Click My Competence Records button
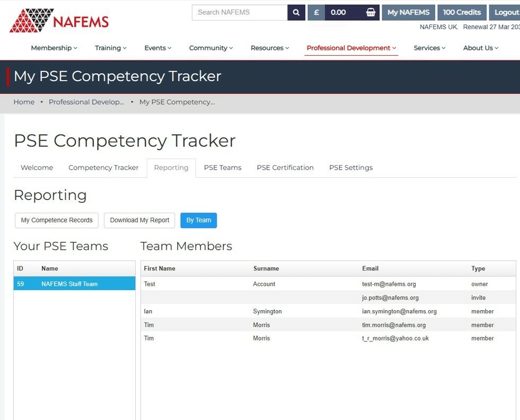The height and width of the screenshot is (420, 520). coord(57,221)
